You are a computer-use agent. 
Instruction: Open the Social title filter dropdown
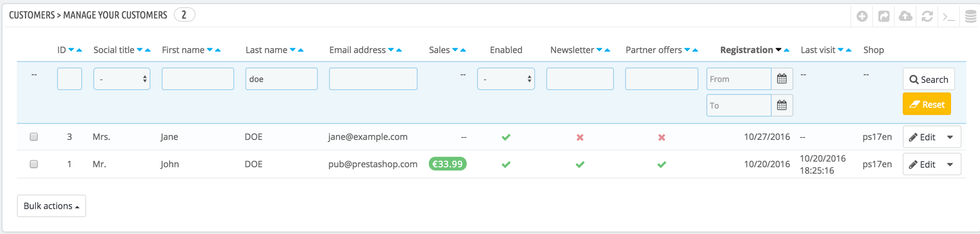122,79
